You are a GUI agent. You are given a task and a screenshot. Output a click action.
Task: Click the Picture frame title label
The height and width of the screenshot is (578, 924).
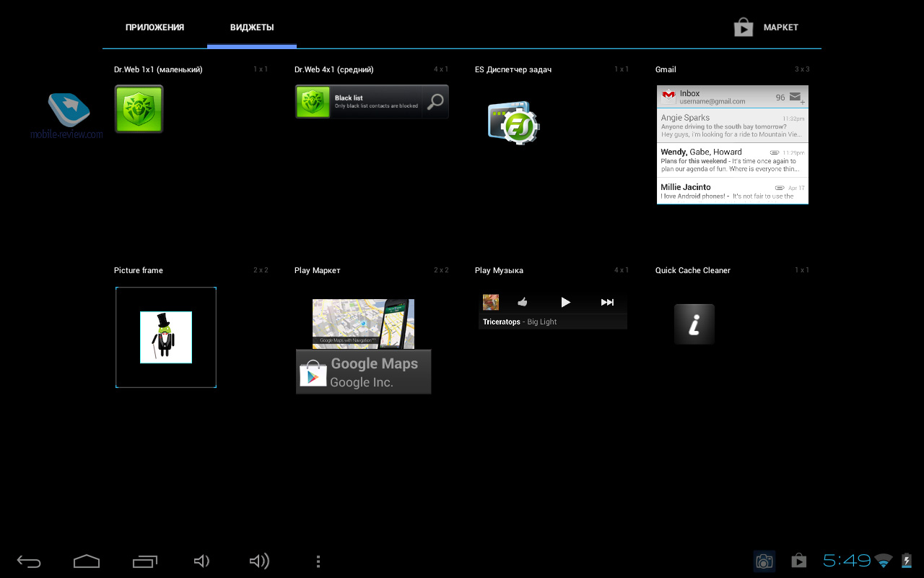pyautogui.click(x=139, y=271)
